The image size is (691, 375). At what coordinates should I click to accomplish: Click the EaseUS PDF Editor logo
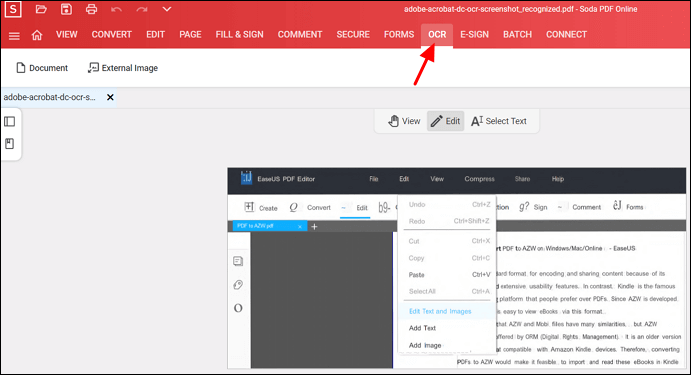(x=246, y=178)
